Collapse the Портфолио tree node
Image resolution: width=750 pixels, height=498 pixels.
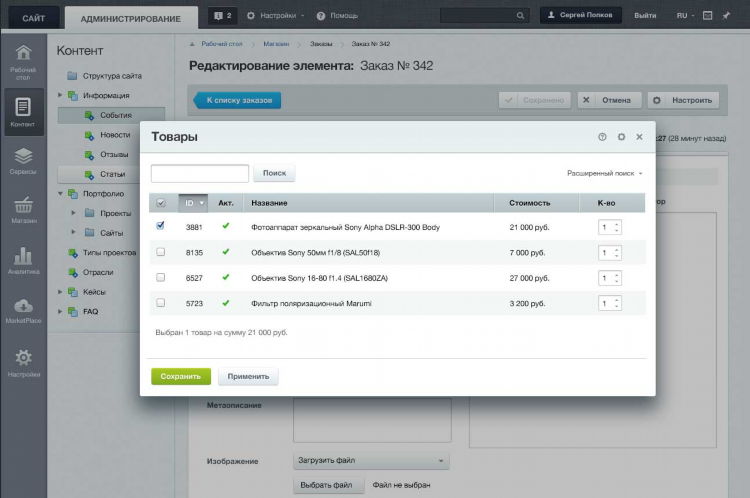point(60,194)
